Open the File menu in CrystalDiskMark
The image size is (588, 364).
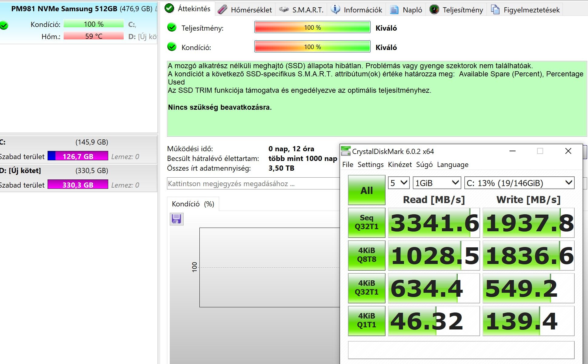point(348,165)
